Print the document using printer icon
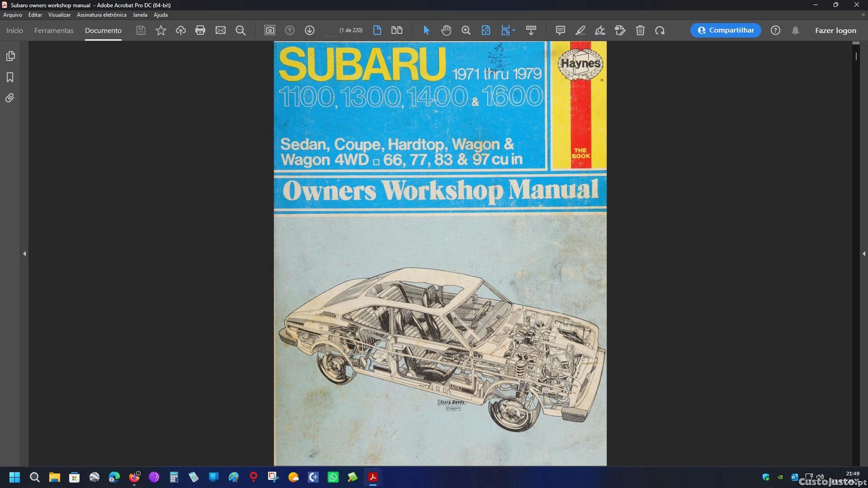Viewport: 868px width, 488px height. 200,30
